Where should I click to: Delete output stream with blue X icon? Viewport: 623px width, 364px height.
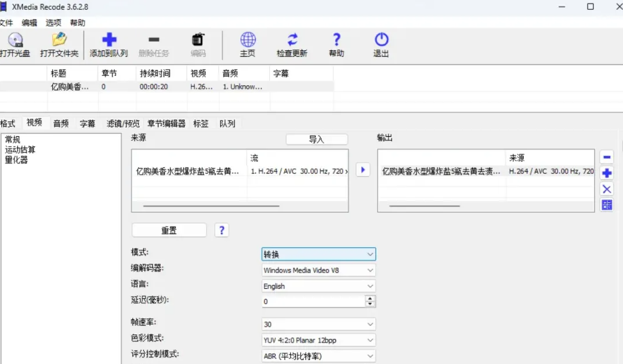607,189
